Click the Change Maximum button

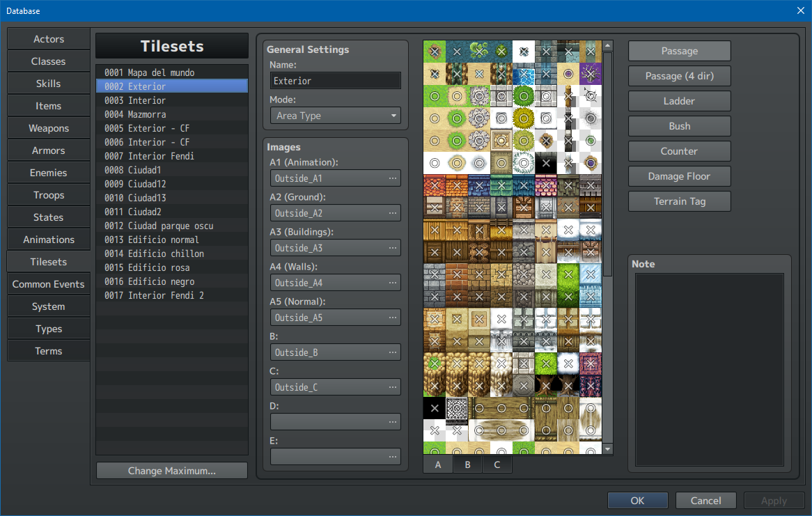tap(172, 471)
